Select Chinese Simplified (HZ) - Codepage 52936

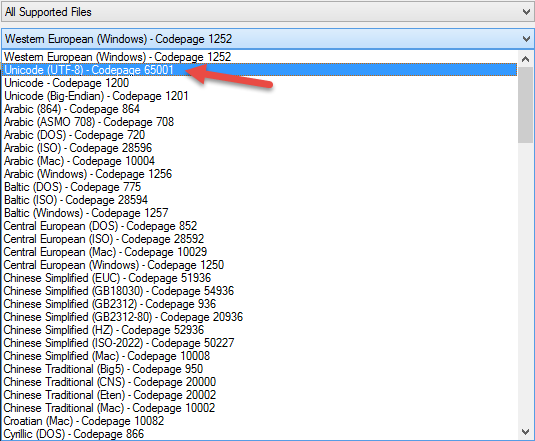click(x=260, y=330)
